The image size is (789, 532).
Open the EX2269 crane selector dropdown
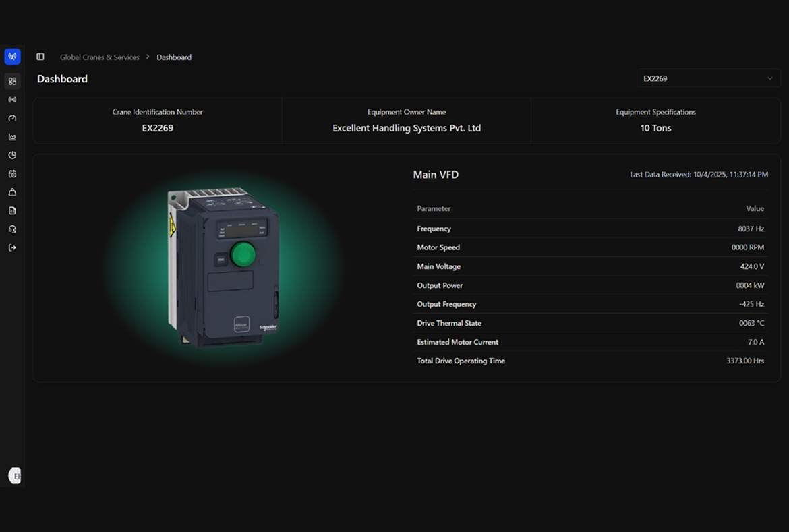point(708,78)
